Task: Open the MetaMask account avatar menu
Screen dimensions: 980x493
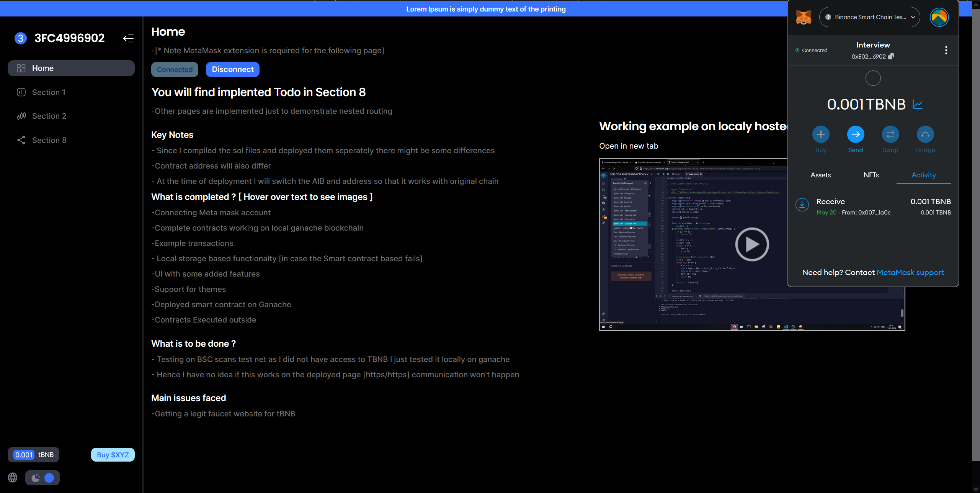Action: pos(939,17)
